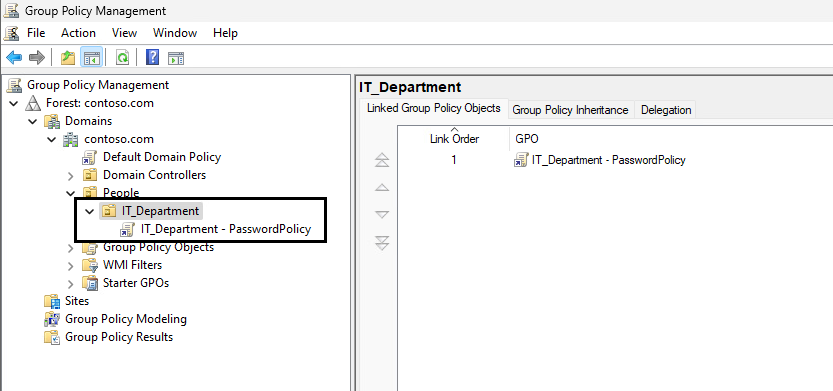Click the Sites icon in tree
The image size is (833, 391).
[x=52, y=301]
